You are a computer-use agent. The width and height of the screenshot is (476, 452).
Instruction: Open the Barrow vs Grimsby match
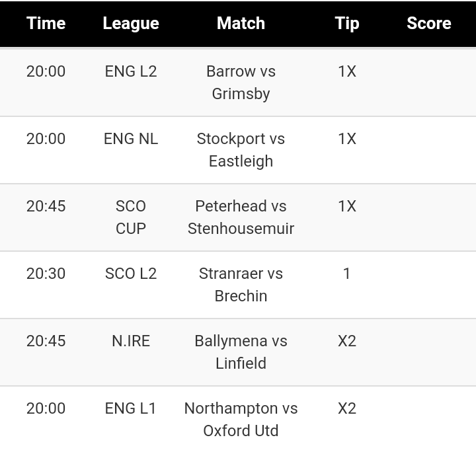241,83
